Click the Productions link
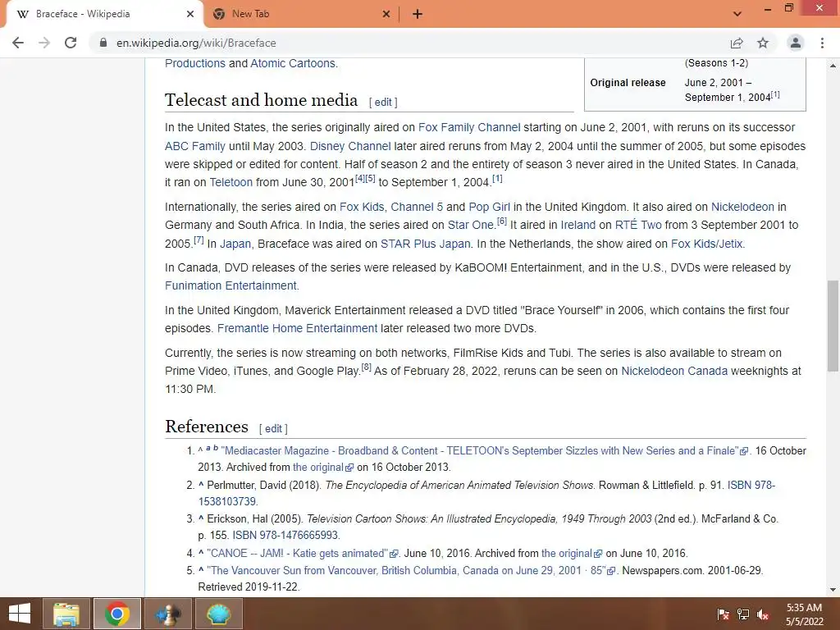The width and height of the screenshot is (840, 630). (195, 63)
